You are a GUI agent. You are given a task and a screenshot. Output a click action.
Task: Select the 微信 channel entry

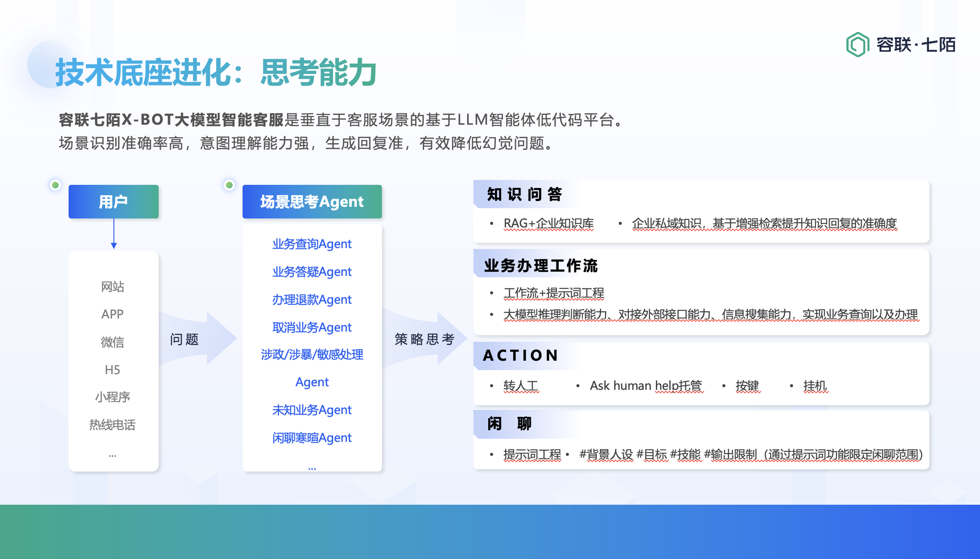tap(113, 342)
